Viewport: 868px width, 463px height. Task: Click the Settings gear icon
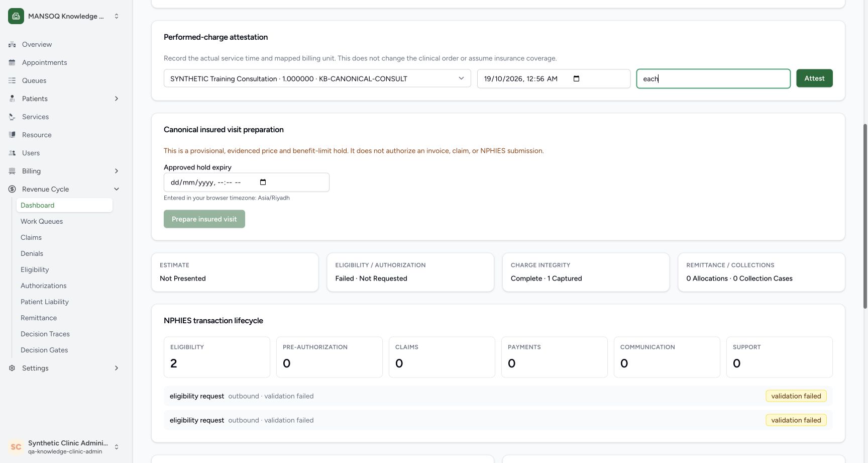point(12,368)
